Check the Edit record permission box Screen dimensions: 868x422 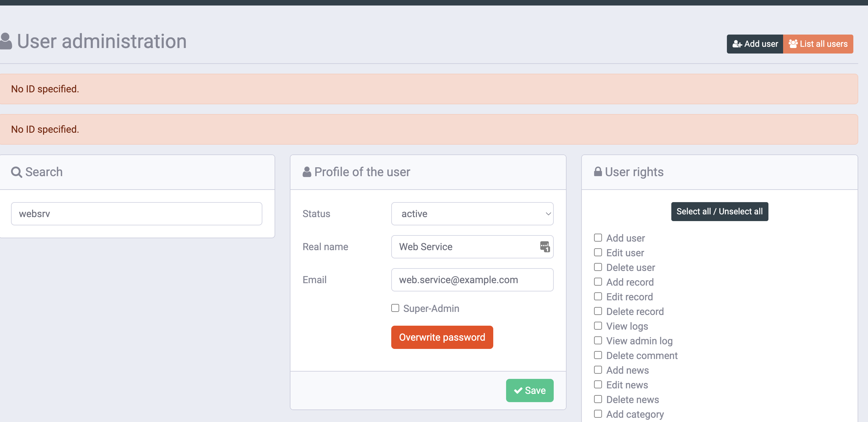[598, 297]
